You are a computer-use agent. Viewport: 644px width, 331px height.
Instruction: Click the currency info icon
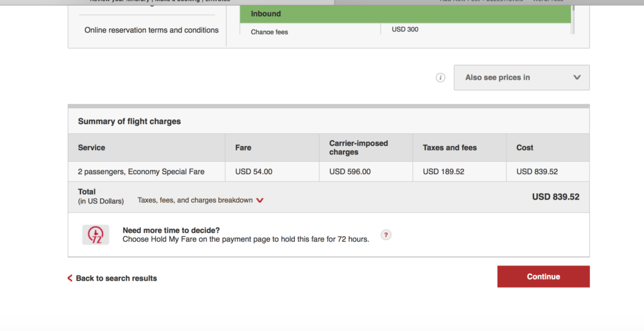440,77
